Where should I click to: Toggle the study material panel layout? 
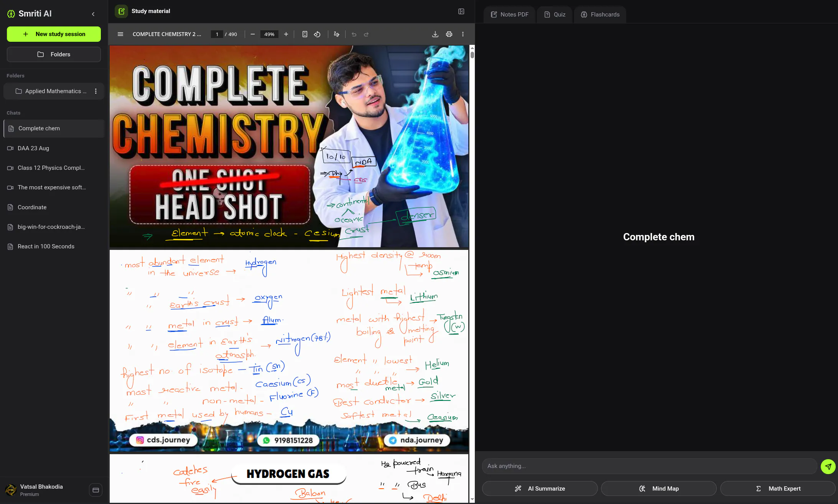point(461,11)
